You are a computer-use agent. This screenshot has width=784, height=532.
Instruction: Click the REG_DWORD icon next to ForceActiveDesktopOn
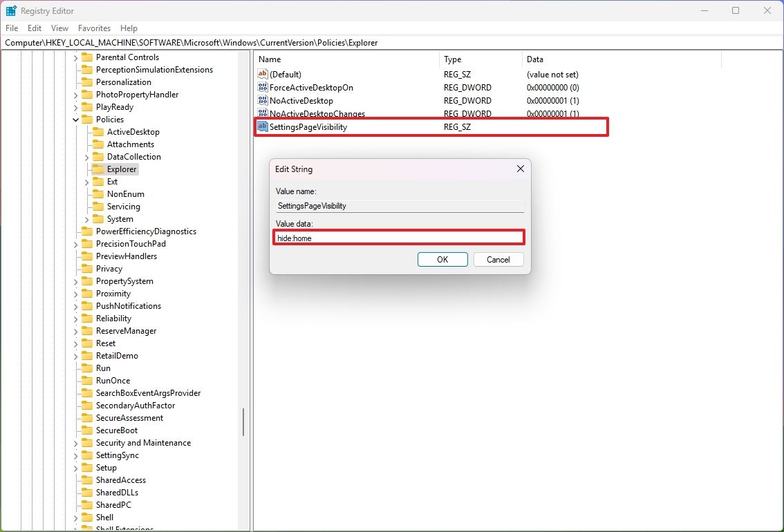click(263, 87)
